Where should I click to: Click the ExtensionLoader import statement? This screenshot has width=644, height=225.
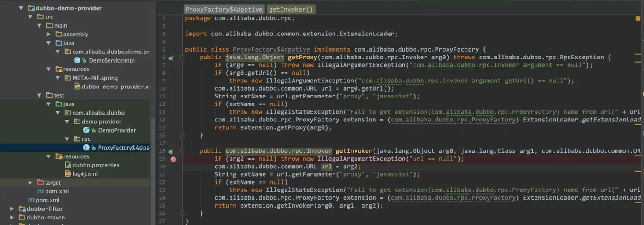[291, 34]
